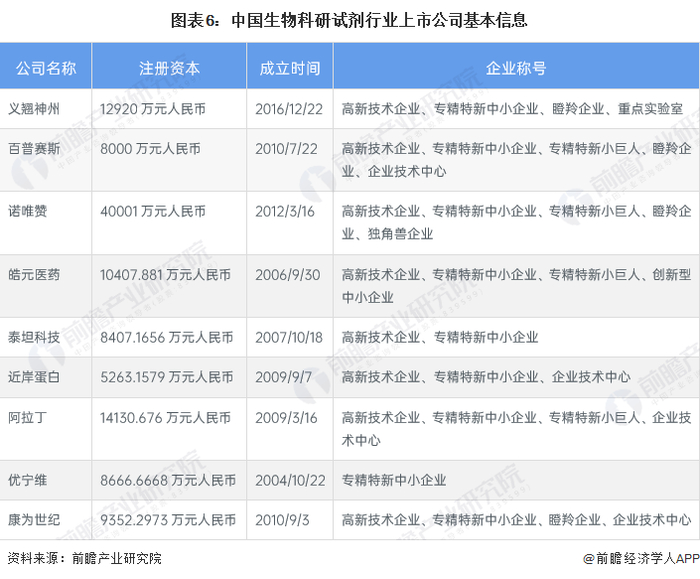Click founding date 2010/7/22

coord(286,148)
